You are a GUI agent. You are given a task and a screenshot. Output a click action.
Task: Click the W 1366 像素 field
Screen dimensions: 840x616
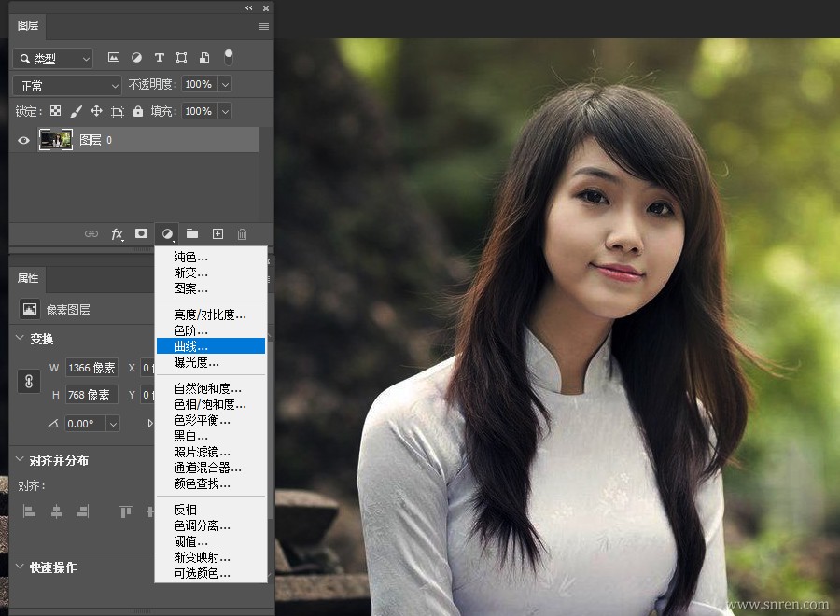[x=91, y=368]
